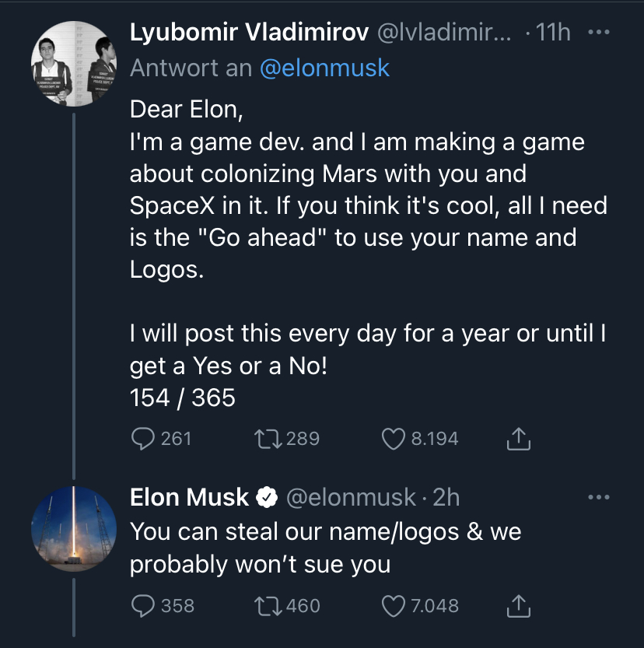The image size is (644, 648).
Task: Share Elon Musk's reply tweet
Action: pos(518,605)
